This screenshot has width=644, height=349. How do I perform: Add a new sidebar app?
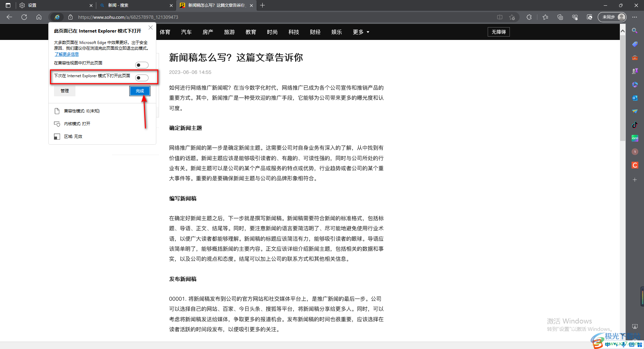pos(635,180)
